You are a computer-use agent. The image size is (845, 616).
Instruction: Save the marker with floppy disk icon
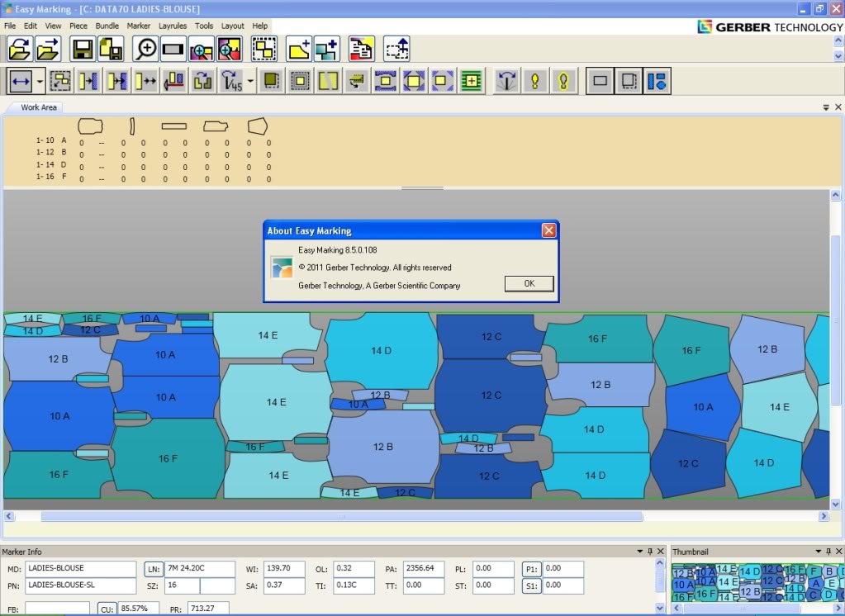pyautogui.click(x=83, y=49)
